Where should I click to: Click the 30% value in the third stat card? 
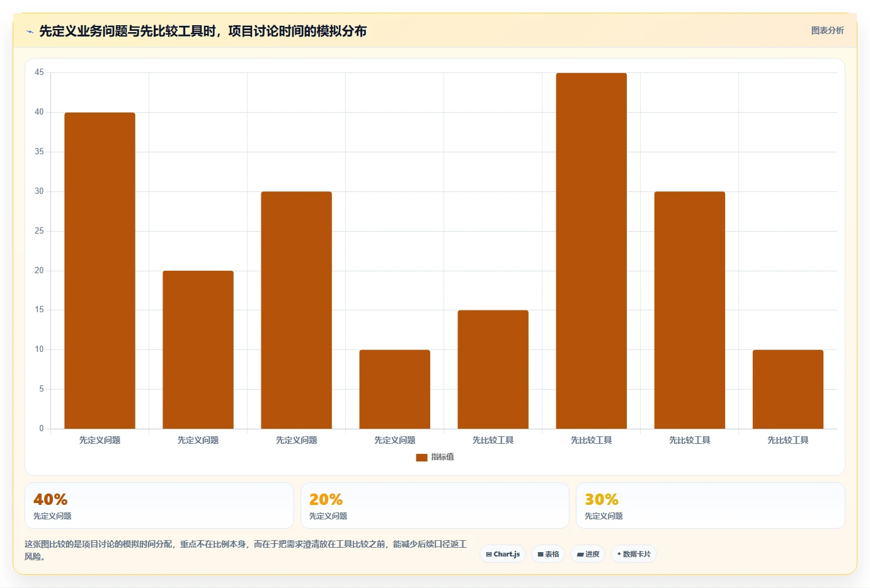pyautogui.click(x=602, y=499)
